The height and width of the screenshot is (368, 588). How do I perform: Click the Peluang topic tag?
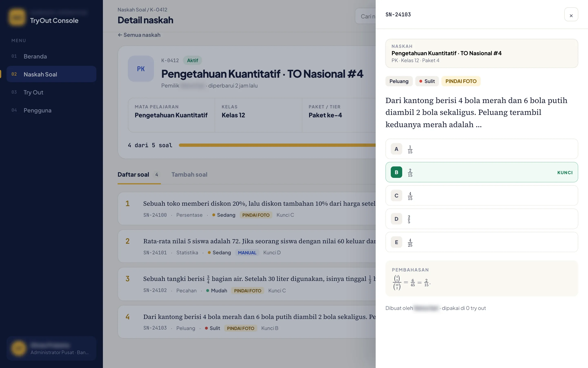coord(399,81)
